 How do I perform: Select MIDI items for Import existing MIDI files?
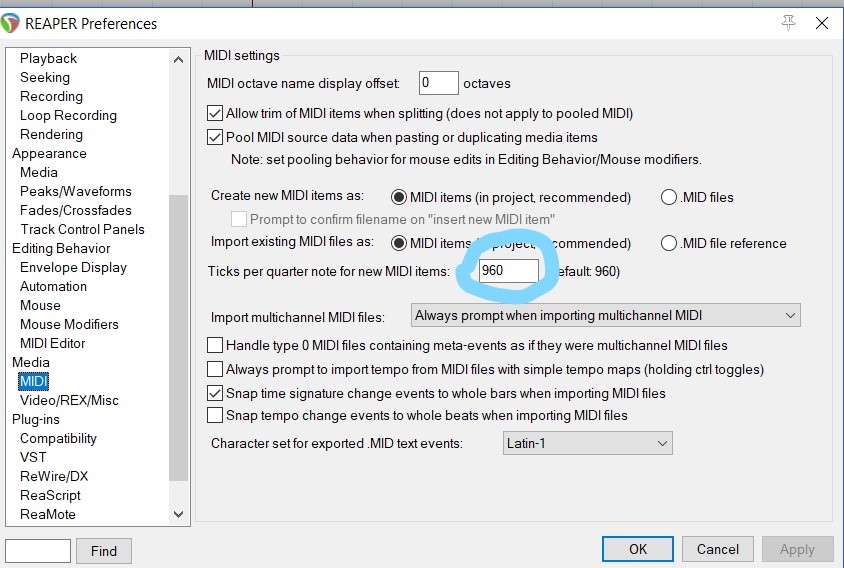point(399,243)
